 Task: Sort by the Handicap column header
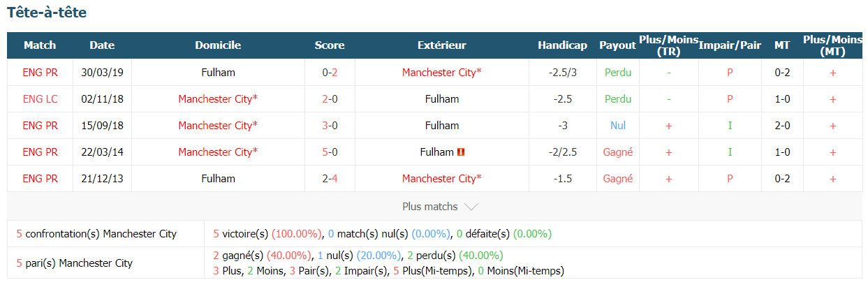[x=562, y=45]
